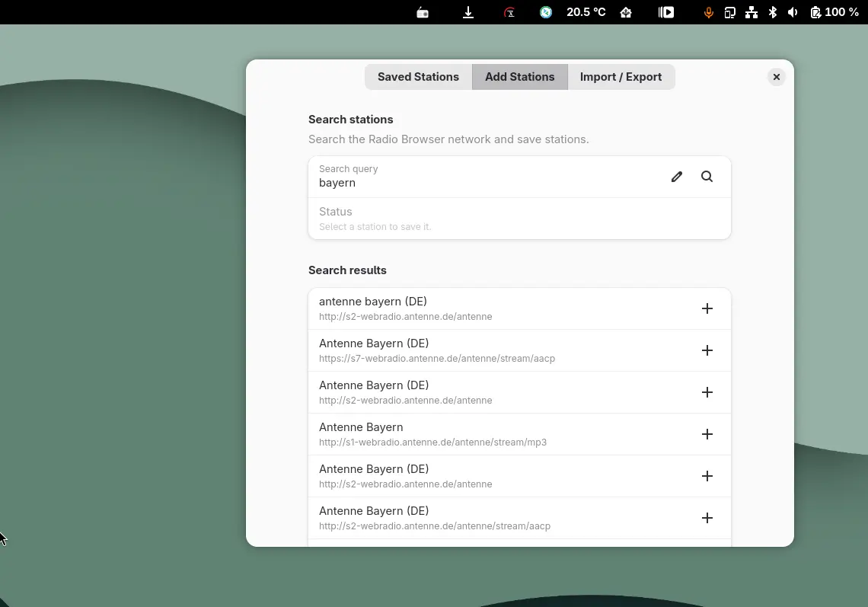Click the 20.5 °C temperature indicator

(586, 12)
